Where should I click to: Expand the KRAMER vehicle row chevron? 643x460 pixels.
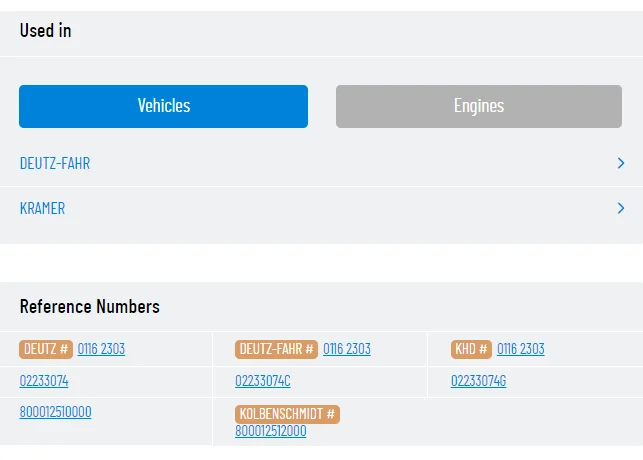(x=621, y=208)
